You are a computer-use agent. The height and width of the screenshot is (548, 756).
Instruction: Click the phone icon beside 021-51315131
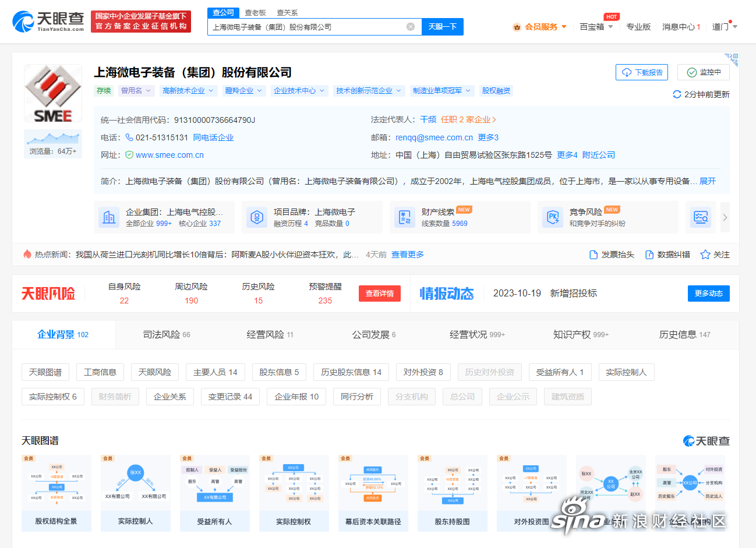coord(129,137)
